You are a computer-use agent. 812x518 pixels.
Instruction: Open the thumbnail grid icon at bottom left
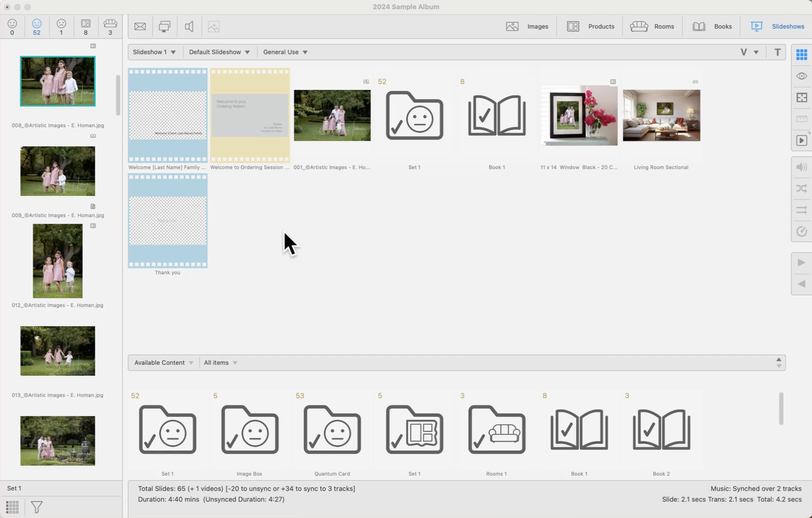click(12, 507)
